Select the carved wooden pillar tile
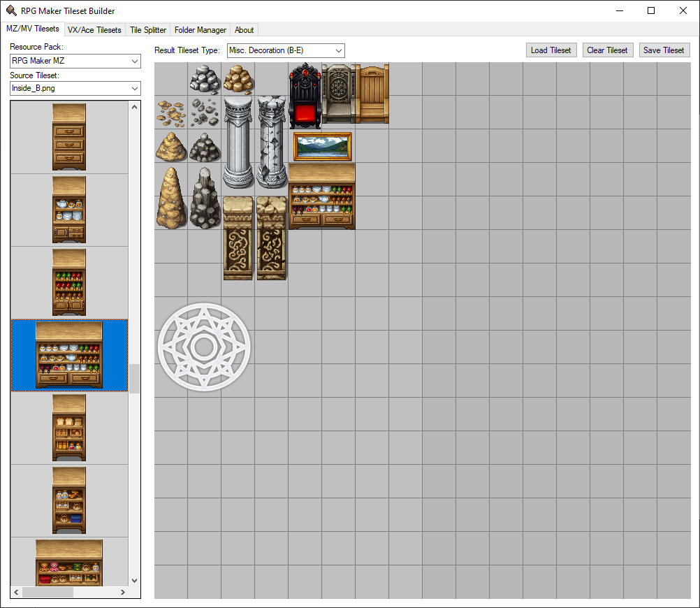 [x=238, y=238]
